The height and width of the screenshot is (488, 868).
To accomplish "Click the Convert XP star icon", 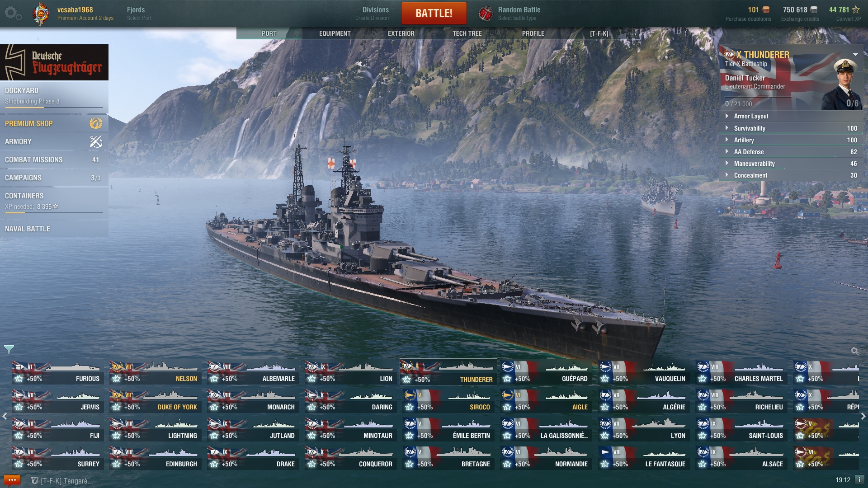I will (x=855, y=9).
